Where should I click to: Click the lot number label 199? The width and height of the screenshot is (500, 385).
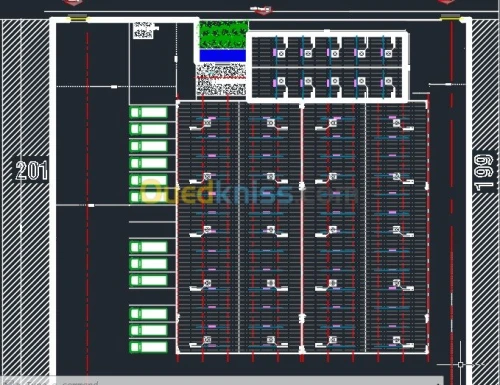(x=484, y=173)
